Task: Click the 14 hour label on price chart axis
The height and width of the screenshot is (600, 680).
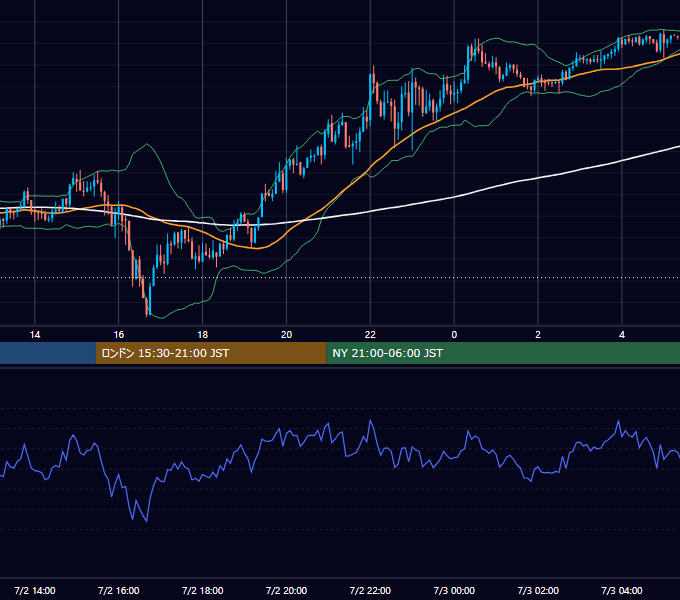Action: pos(35,335)
